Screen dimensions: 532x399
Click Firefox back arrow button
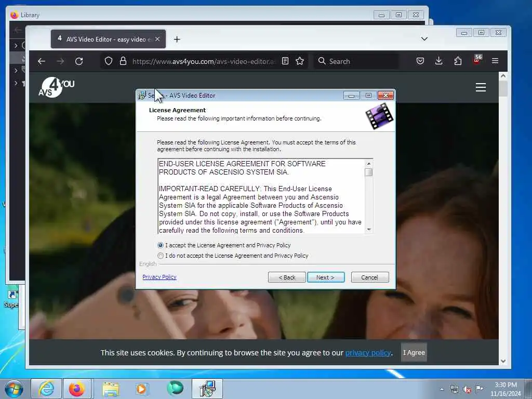[42, 61]
